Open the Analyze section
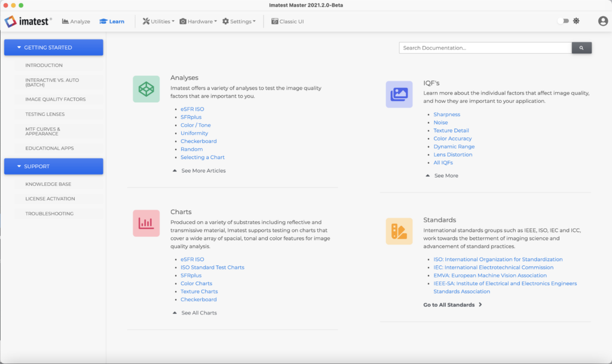The width and height of the screenshot is (612, 364). coord(76,22)
